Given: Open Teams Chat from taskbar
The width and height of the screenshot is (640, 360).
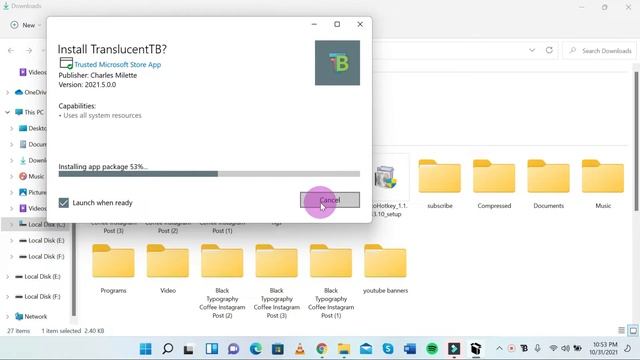Looking at the screenshot, I should [233, 349].
